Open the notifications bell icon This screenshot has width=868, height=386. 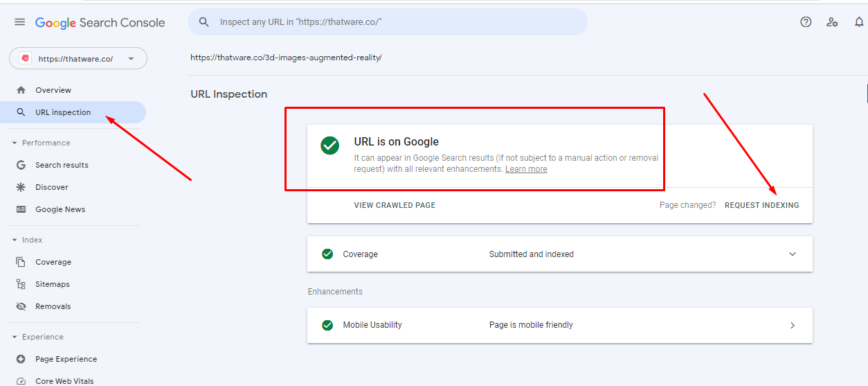pos(859,22)
